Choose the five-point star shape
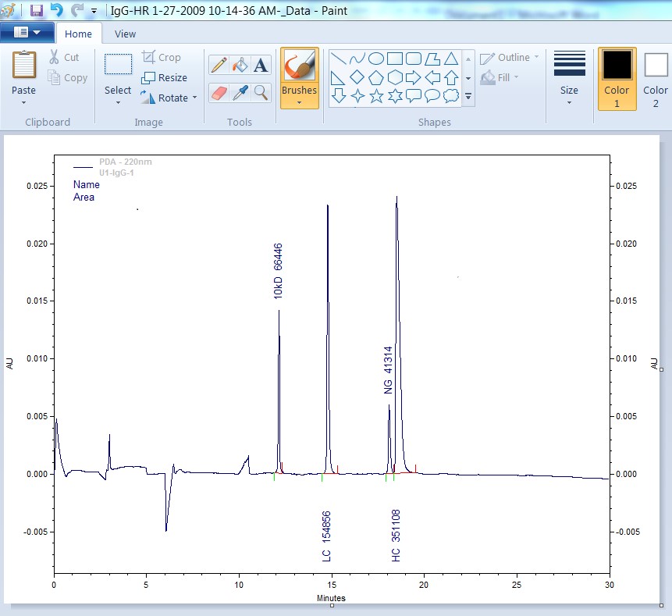 (376, 96)
